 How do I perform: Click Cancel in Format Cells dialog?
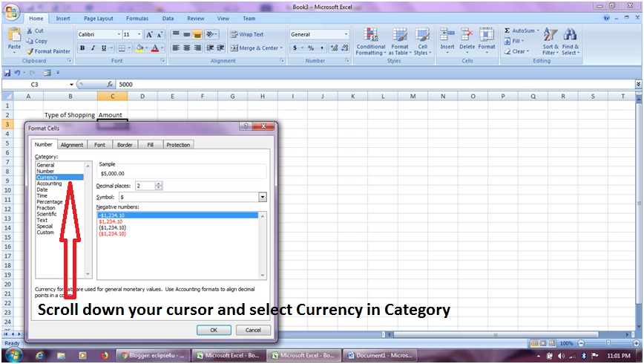254,330
